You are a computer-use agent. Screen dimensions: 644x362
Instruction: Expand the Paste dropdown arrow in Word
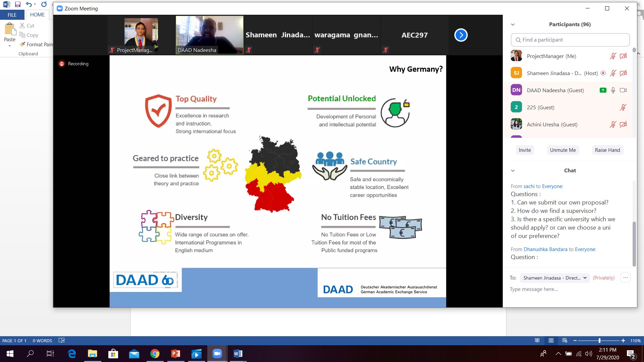pos(10,46)
